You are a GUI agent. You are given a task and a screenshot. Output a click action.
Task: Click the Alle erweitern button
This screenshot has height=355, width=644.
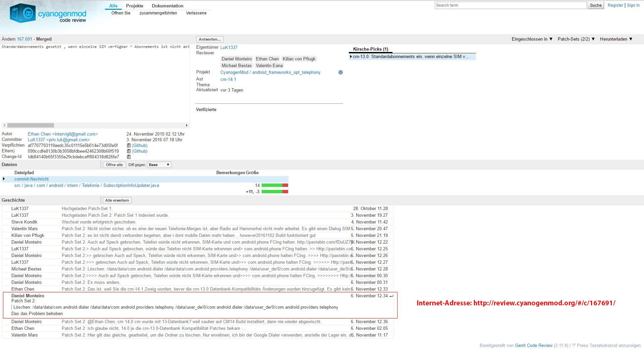point(117,200)
